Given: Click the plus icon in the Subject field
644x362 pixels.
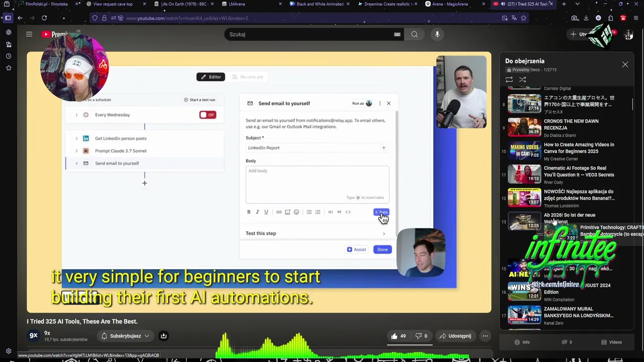Looking at the screenshot, I should [383, 148].
